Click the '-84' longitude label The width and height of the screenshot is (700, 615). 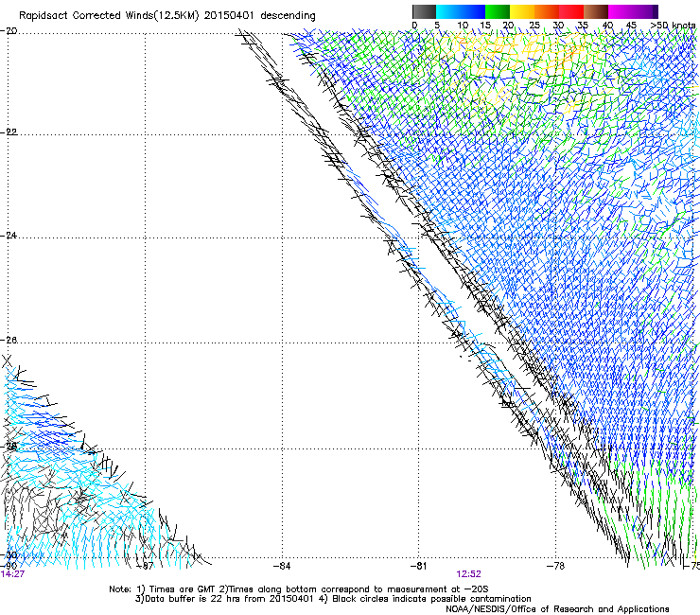pos(282,566)
